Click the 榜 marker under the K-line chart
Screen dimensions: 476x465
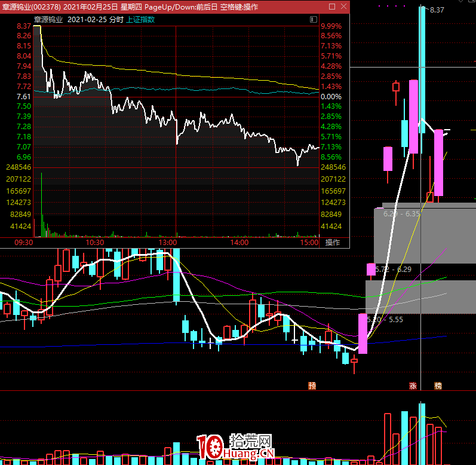tap(438, 386)
